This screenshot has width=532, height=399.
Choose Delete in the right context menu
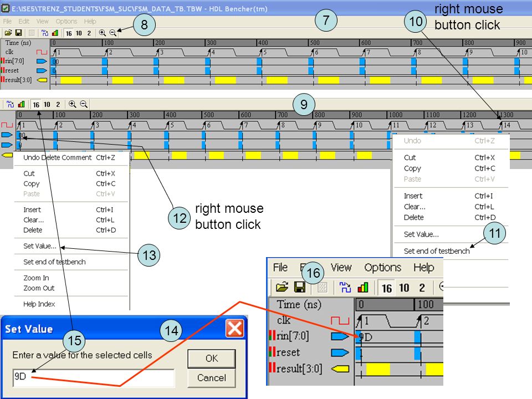point(450,217)
